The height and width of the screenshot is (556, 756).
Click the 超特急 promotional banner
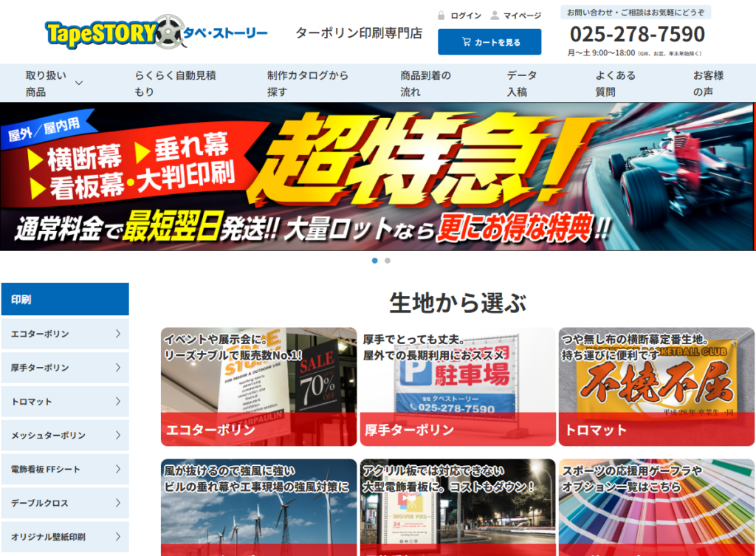coord(378,176)
